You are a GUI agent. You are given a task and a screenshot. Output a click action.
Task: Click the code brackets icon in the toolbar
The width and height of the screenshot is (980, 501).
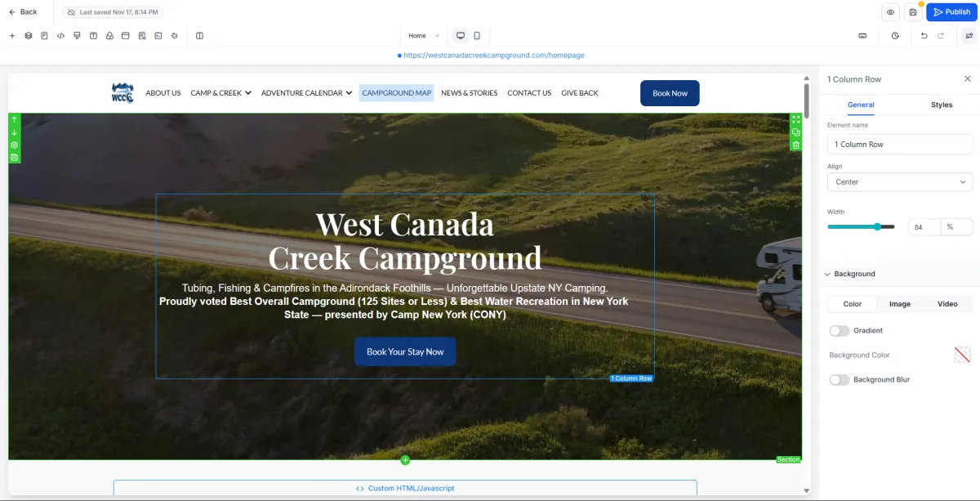60,36
